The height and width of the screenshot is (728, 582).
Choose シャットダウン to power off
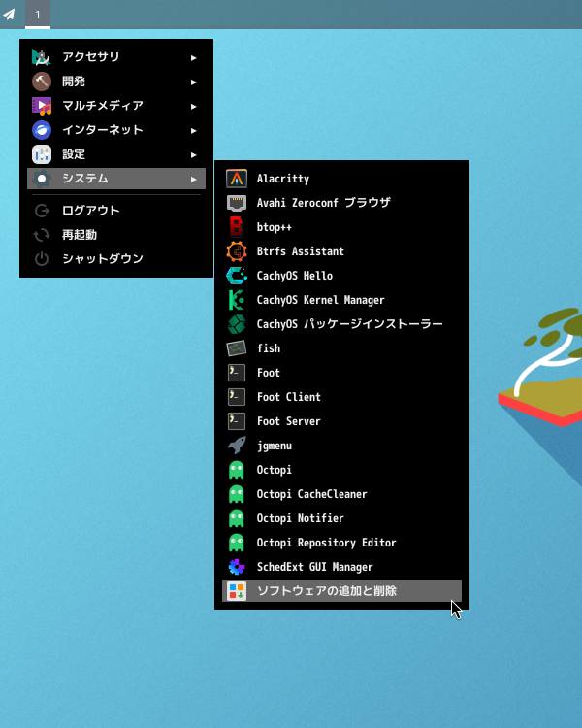[116, 258]
